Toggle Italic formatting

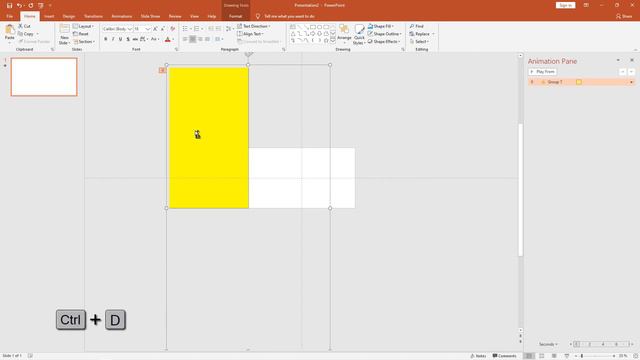[x=113, y=39]
